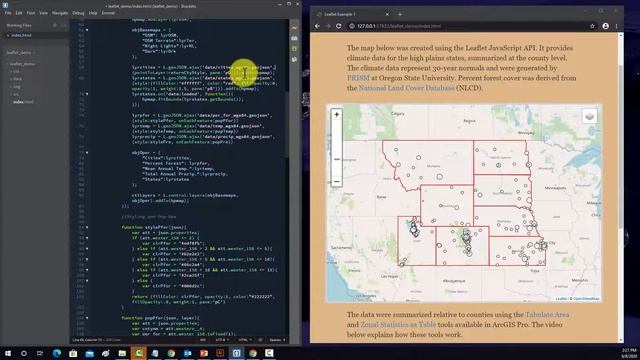Screen dimensions: 640x360
Task: Bookmark page with the star icon
Action: tap(592, 26)
